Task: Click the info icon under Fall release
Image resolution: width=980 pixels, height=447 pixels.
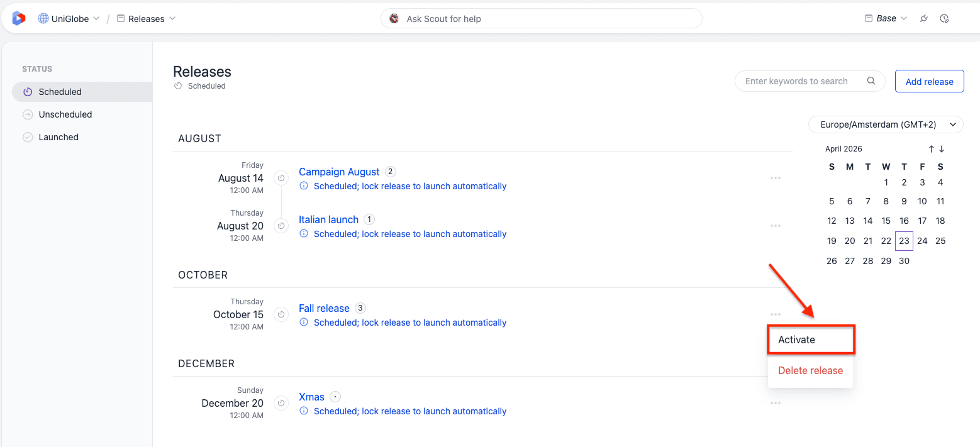Action: 304,323
